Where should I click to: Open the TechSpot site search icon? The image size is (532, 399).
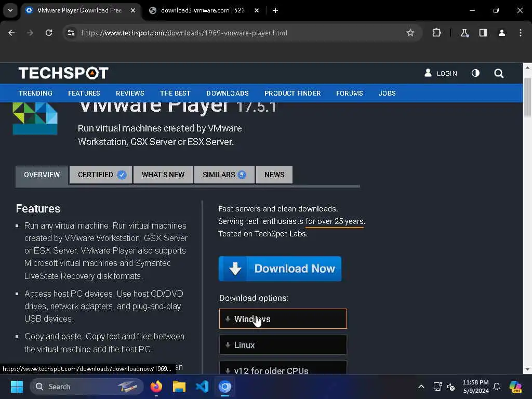(499, 73)
